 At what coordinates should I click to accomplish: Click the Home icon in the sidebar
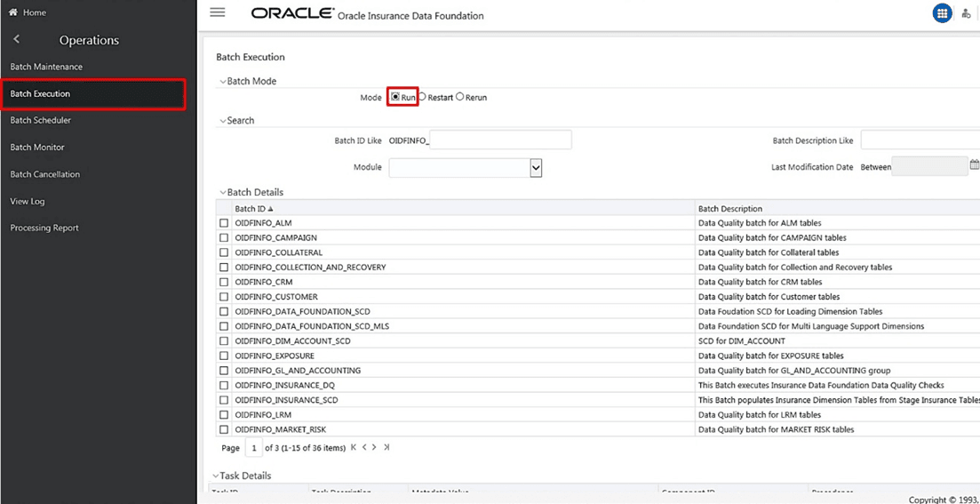point(12,12)
